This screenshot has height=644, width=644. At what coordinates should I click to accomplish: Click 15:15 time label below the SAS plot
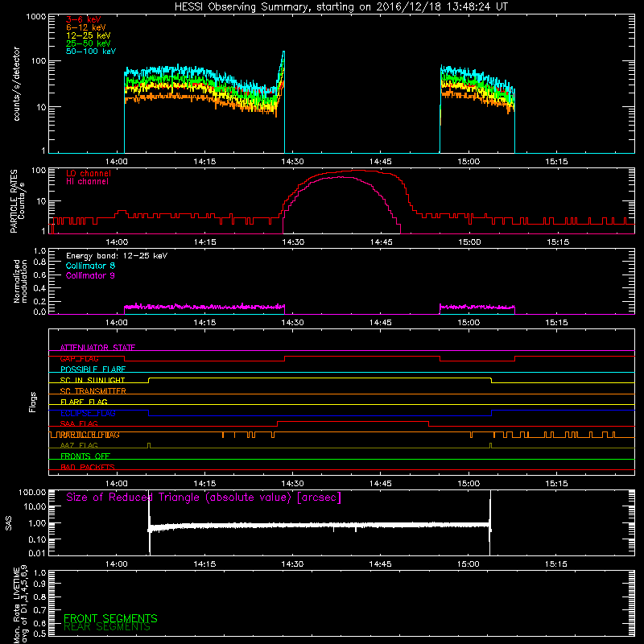pyautogui.click(x=556, y=564)
